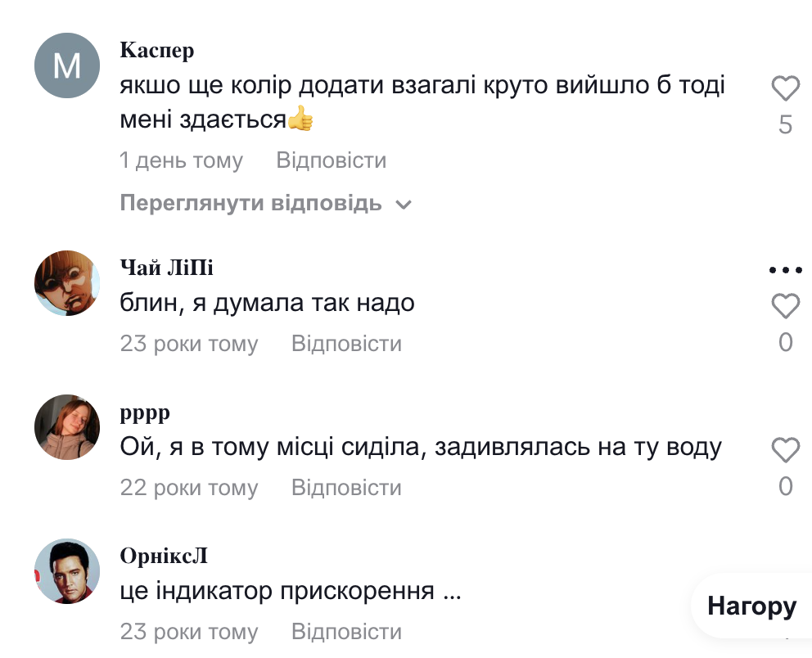Open three-dot menu on Чай ЛіПі's comment
Image resolution: width=812 pixels, height=658 pixels.
coord(785,270)
